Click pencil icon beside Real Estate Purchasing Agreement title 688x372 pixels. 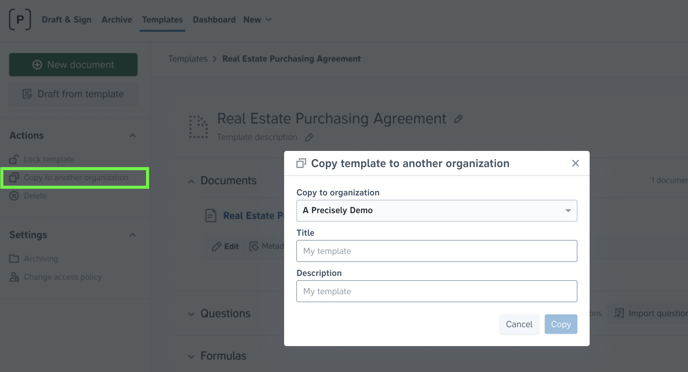(458, 119)
